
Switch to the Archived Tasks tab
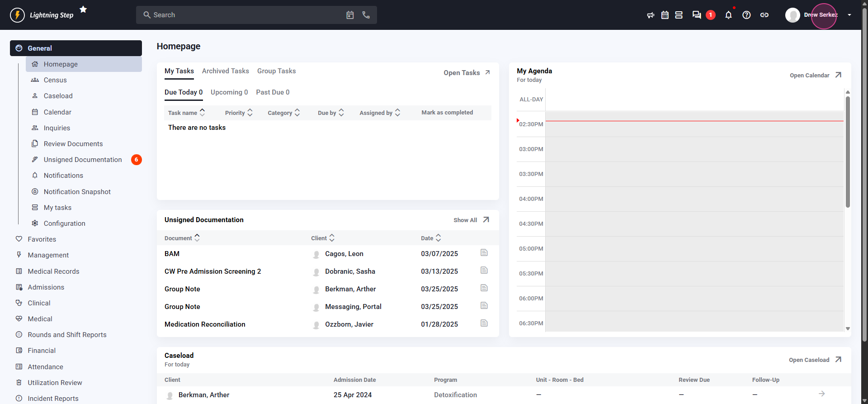tap(225, 71)
